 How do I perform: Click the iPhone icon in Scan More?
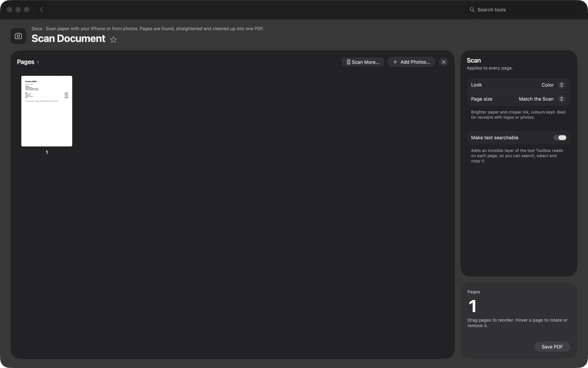pos(348,62)
